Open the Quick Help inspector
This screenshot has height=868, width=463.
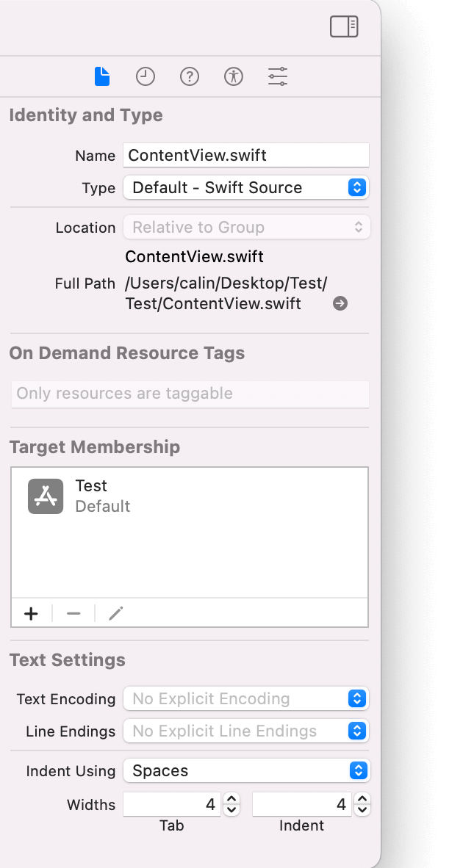(190, 76)
